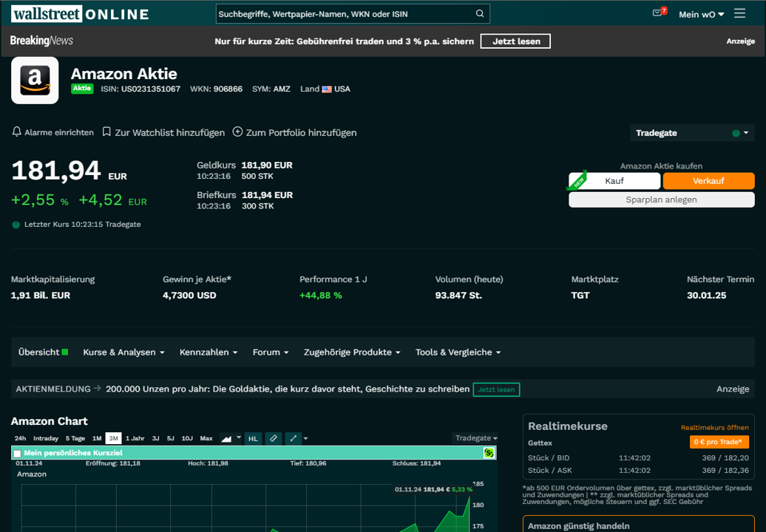The height and width of the screenshot is (532, 766).
Task: Click the price chart area
Action: click(x=244, y=508)
